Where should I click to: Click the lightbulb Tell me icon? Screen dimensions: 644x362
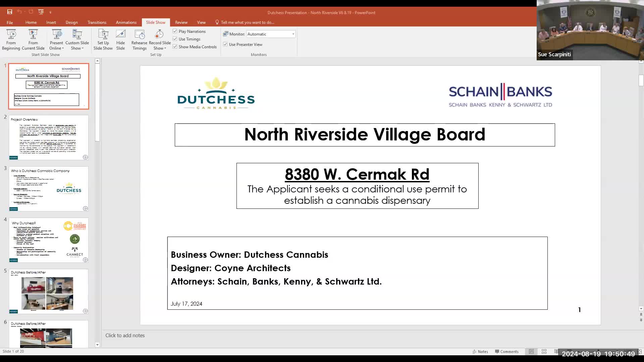pyautogui.click(x=217, y=22)
